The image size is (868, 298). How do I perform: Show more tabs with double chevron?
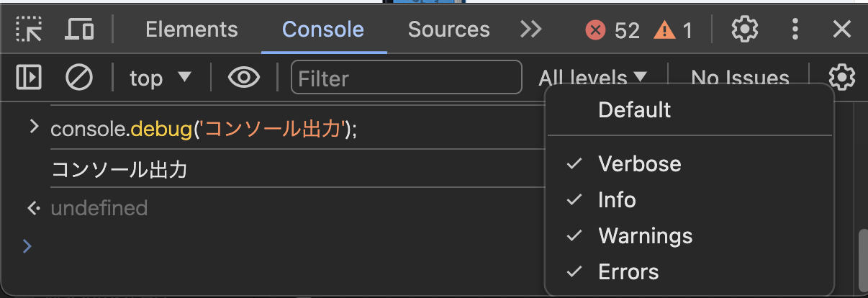coord(531,30)
